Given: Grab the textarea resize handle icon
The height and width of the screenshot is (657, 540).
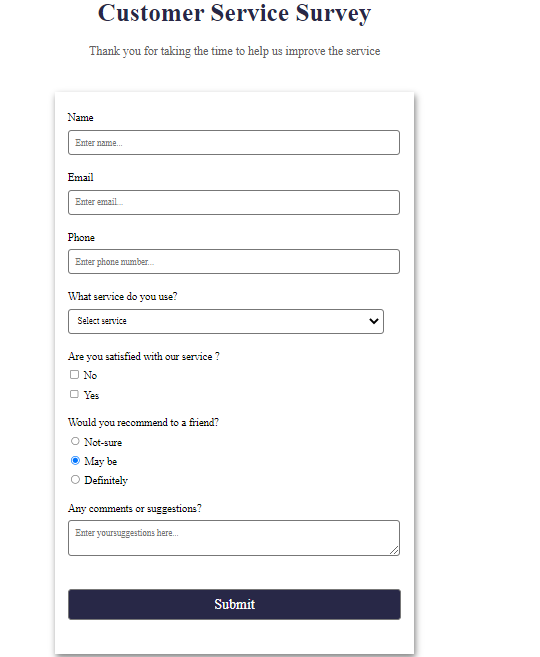Looking at the screenshot, I should [394, 550].
